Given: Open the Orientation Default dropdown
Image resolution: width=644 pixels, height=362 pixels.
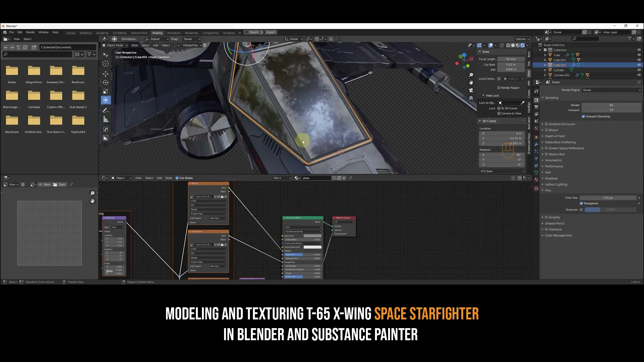Looking at the screenshot, I should point(157,39).
